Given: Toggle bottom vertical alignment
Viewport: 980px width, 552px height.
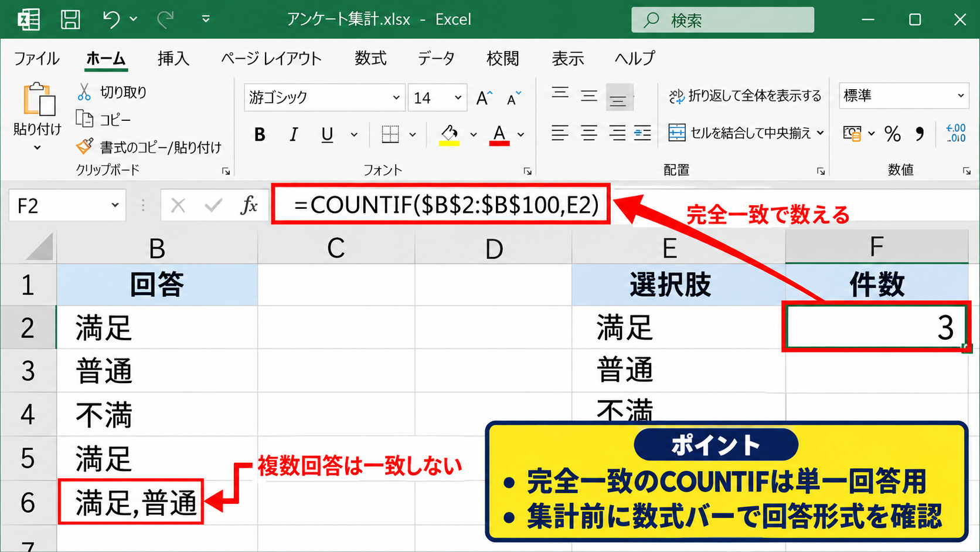Looking at the screenshot, I should pos(619,97).
